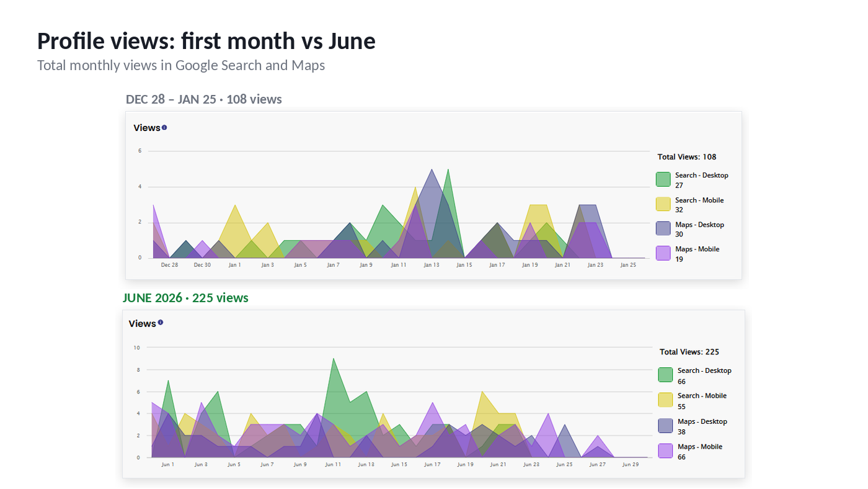Screen dimensions: 868x489
Task: Click the 'Jun 25' axis label
Action: pyautogui.click(x=564, y=464)
